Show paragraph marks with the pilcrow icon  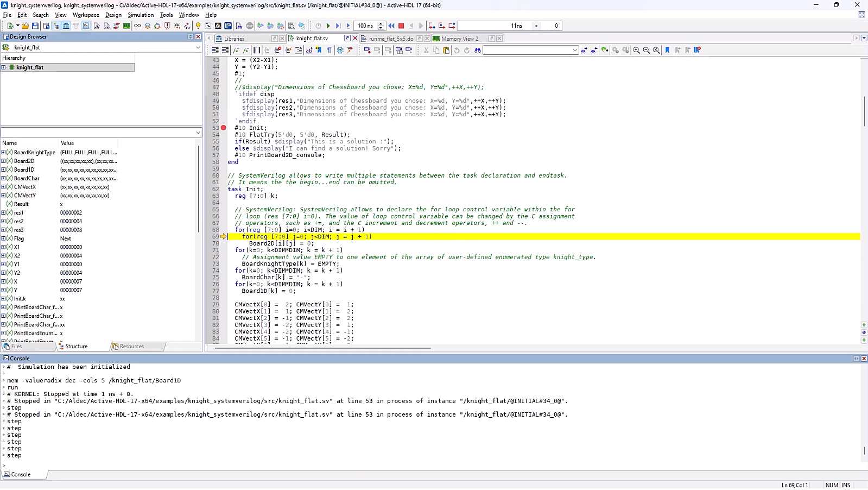[x=329, y=50]
